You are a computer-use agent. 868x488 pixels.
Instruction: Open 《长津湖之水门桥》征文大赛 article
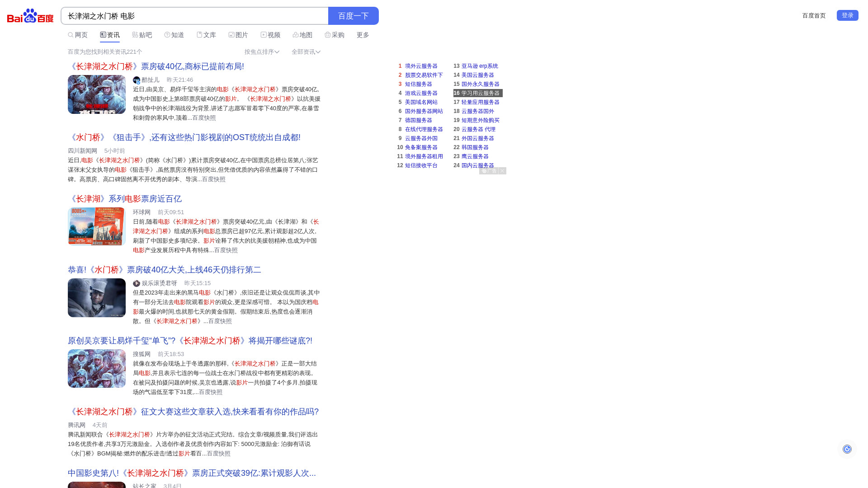pos(193,412)
